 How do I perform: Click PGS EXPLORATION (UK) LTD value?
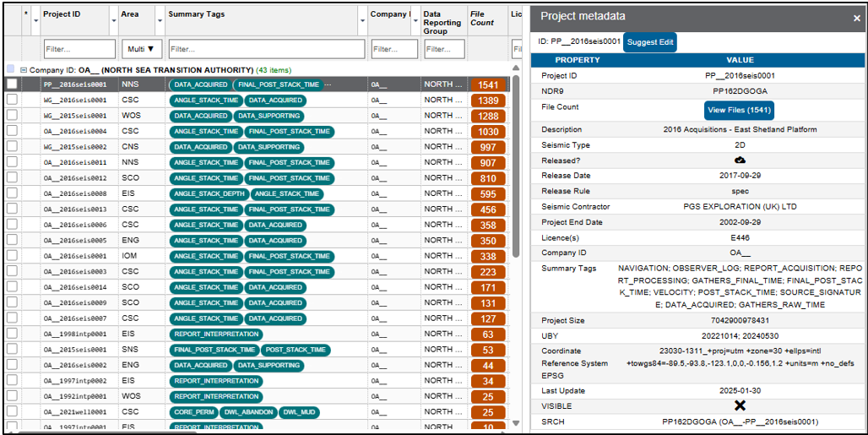pyautogui.click(x=740, y=206)
